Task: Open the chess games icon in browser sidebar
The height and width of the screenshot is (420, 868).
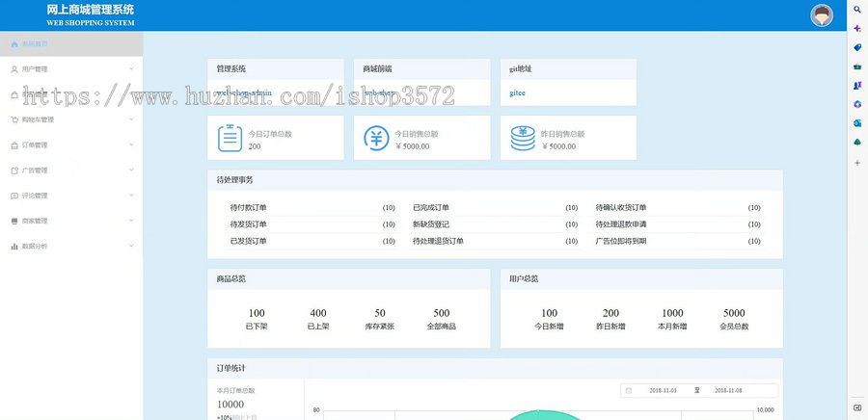Action: [857, 85]
